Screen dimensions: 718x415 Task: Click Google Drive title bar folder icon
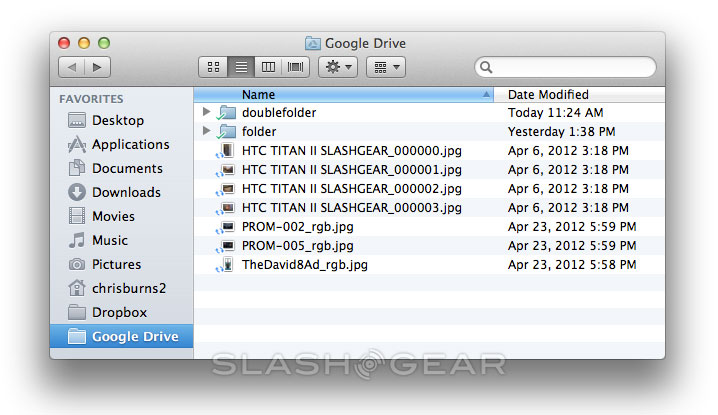313,43
